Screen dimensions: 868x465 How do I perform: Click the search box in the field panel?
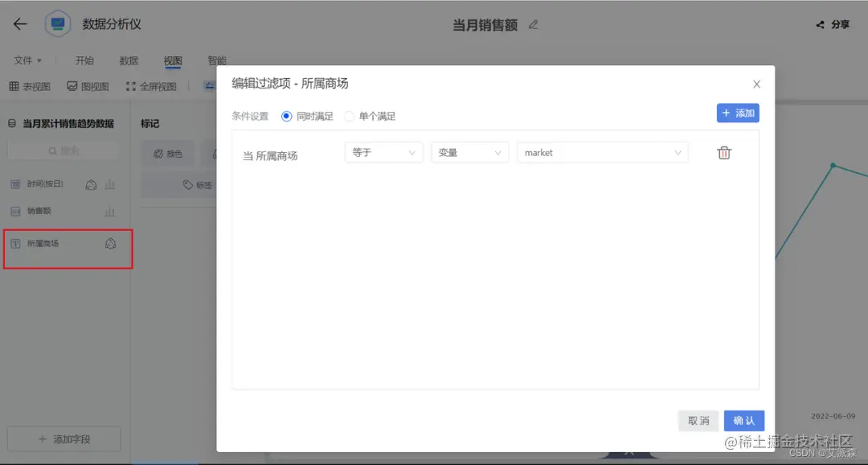64,150
